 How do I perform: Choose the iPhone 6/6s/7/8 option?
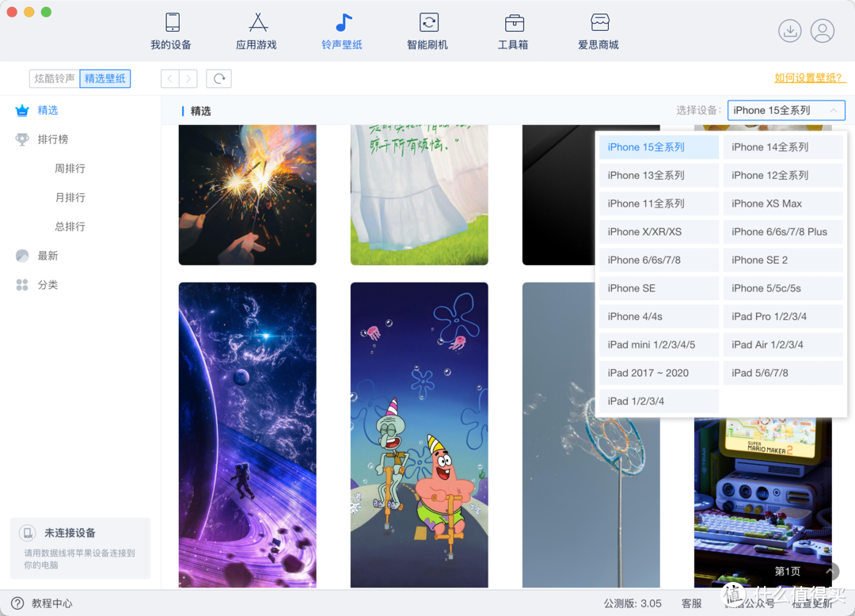pos(659,260)
